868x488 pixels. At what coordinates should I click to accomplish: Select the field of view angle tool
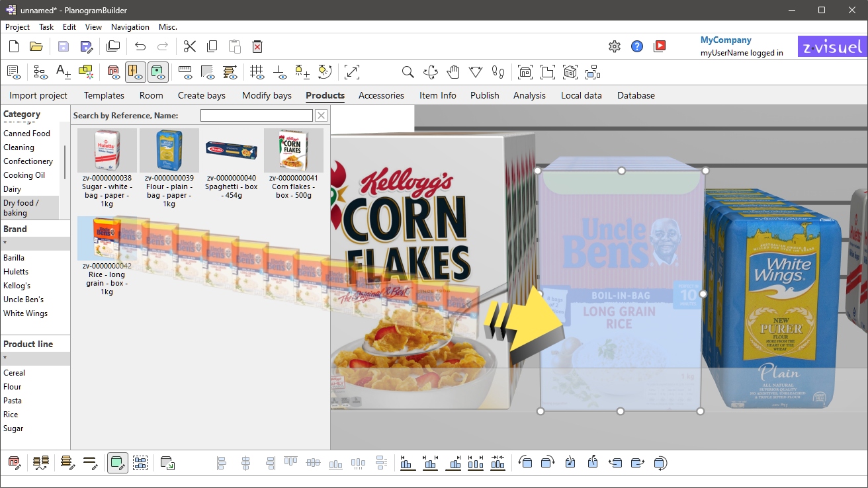(x=476, y=72)
